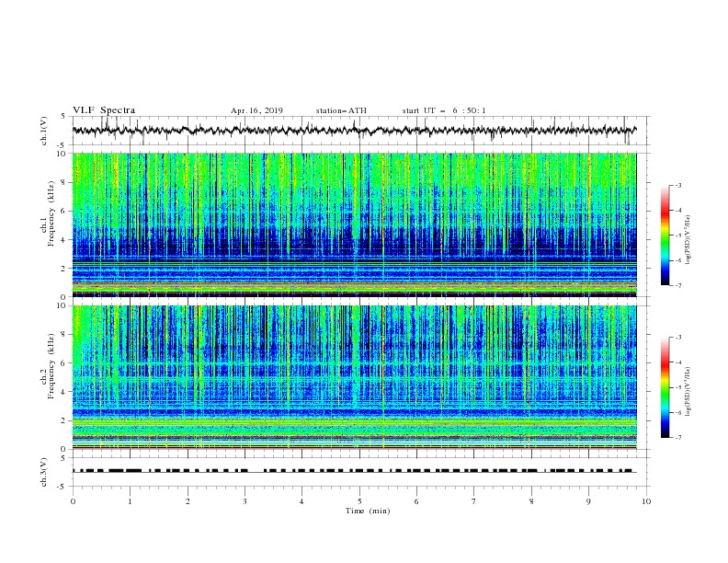Click the time axis tick label '5'
The image size is (728, 563).
pyautogui.click(x=359, y=501)
